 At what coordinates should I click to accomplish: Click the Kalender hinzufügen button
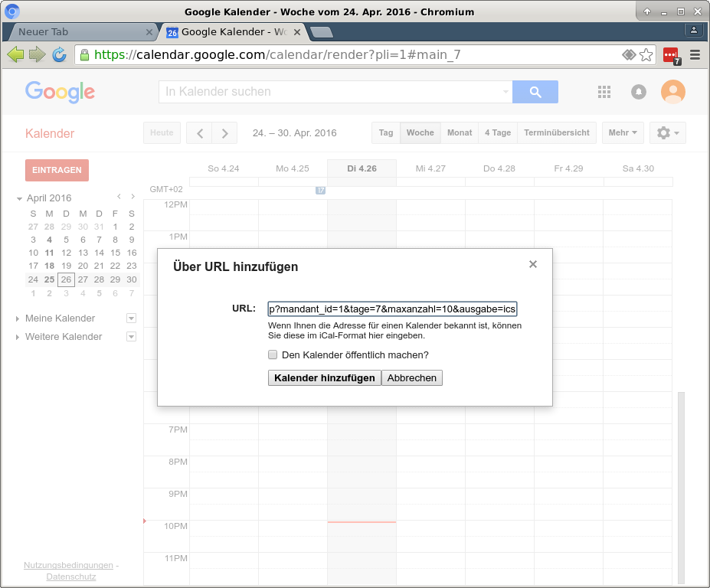click(x=324, y=378)
